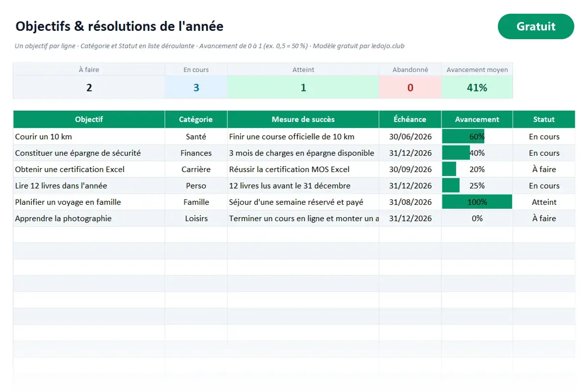Select the Avancement column header

(x=477, y=119)
